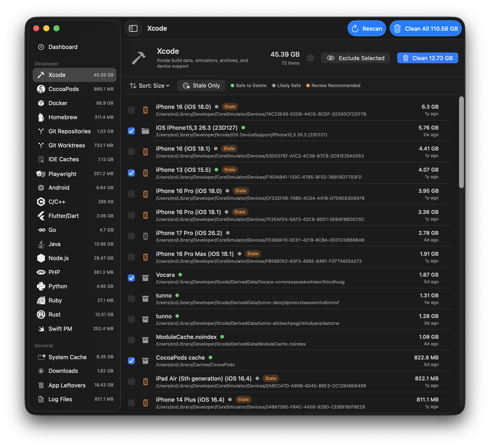Click the Rust gear icon in sidebar

point(41,314)
